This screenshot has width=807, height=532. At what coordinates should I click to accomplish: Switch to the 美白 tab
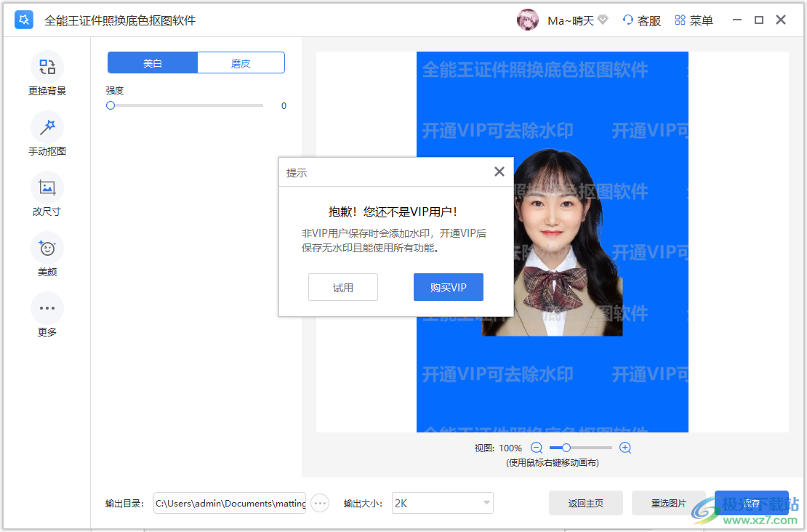click(x=153, y=63)
